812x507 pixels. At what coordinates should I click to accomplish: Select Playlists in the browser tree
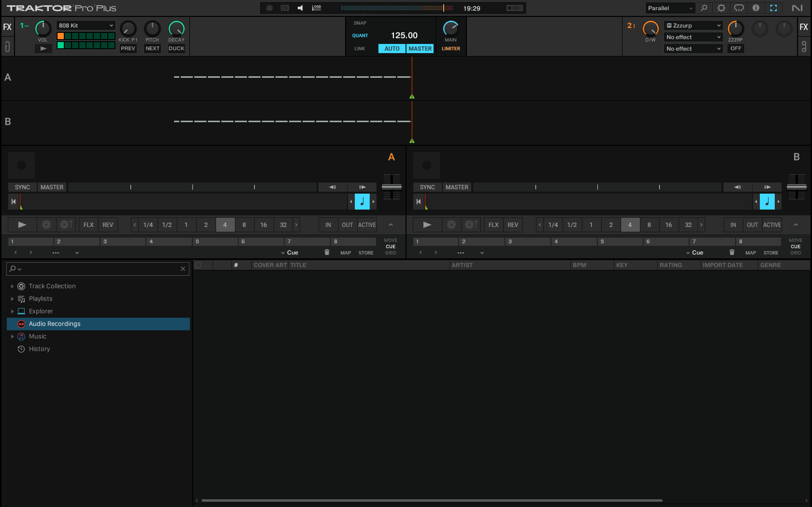(41, 298)
